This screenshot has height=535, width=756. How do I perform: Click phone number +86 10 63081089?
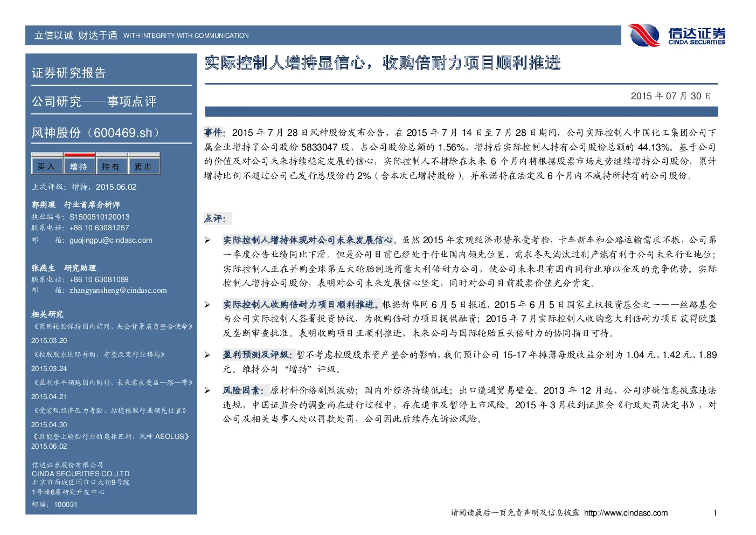click(99, 279)
